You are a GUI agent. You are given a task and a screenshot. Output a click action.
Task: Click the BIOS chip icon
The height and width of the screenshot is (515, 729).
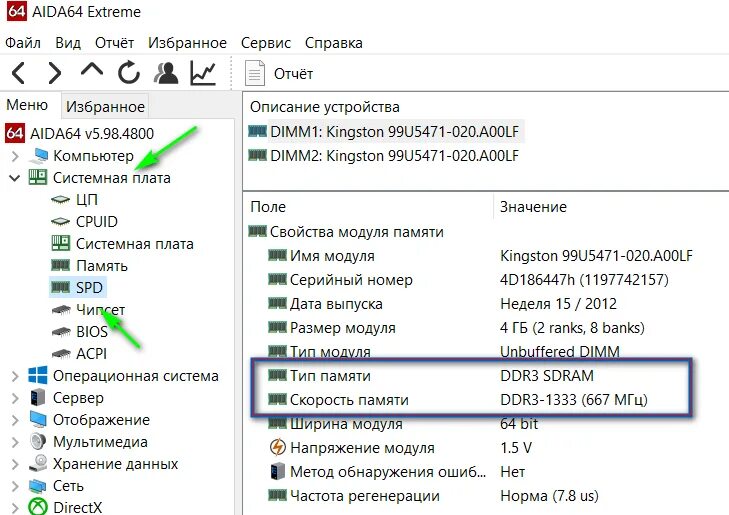click(61, 331)
